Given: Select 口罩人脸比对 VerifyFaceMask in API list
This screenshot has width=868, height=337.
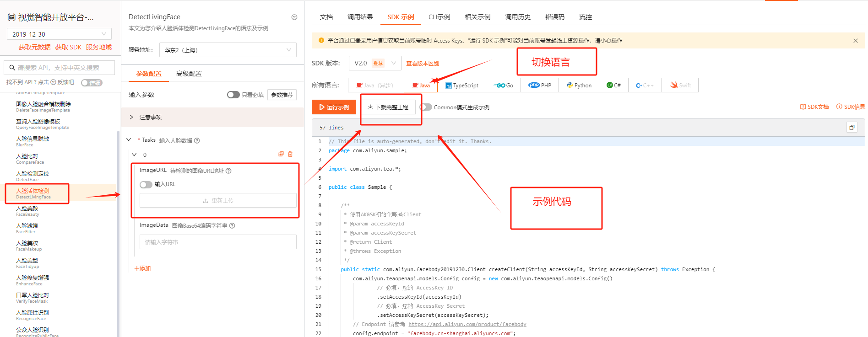Looking at the screenshot, I should click(33, 298).
